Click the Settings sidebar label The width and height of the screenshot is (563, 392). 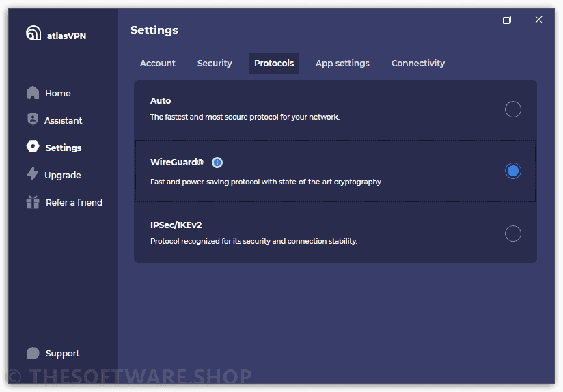[64, 148]
